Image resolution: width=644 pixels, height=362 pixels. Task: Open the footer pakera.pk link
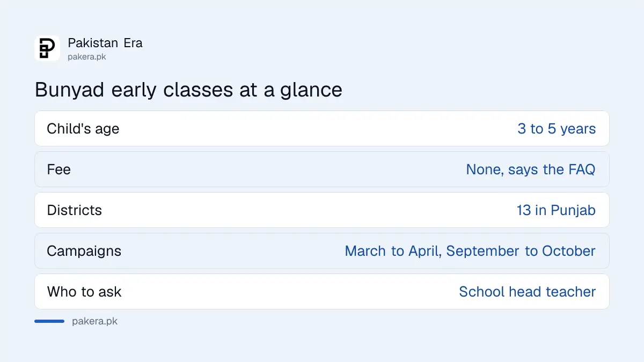click(x=94, y=322)
